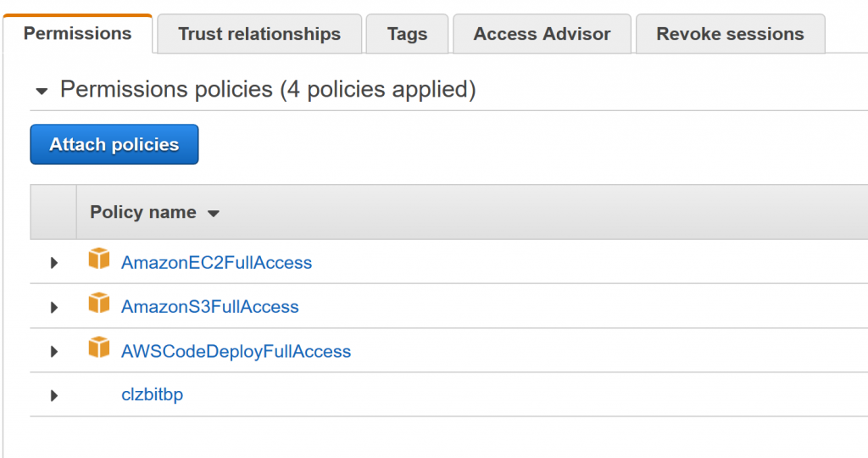Viewport: 868px width, 458px height.
Task: Click the orange box icon beside AmazonS3FullAccess
Action: click(99, 303)
